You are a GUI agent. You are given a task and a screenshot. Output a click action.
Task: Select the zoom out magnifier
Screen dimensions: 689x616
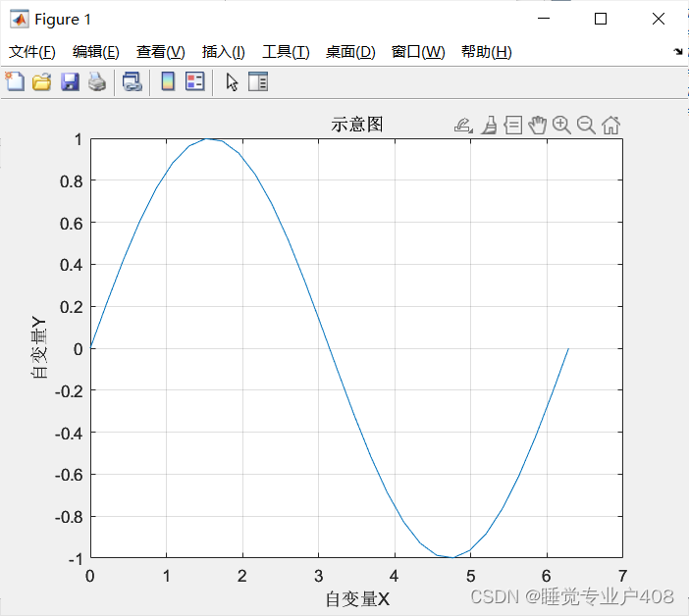(x=586, y=126)
